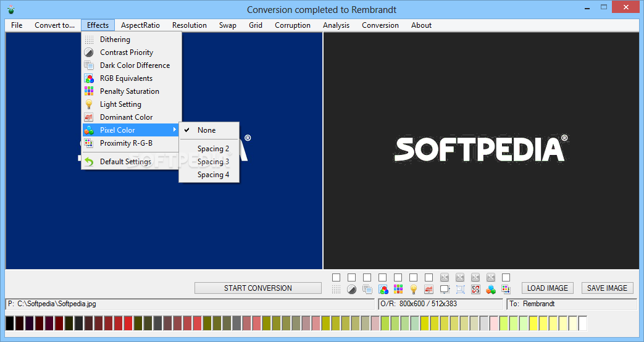Tick the checkbox above the RGB Equivalents toolbar icon
The height and width of the screenshot is (342, 644).
[x=382, y=278]
